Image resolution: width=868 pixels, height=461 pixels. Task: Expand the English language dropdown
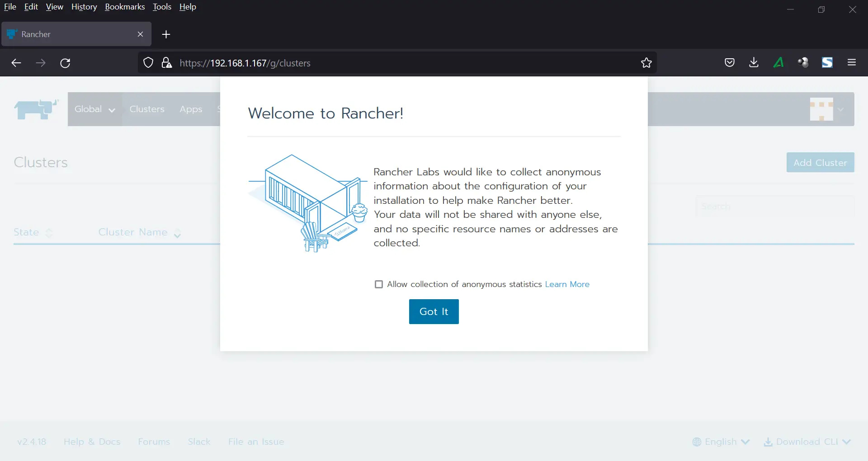pyautogui.click(x=721, y=442)
